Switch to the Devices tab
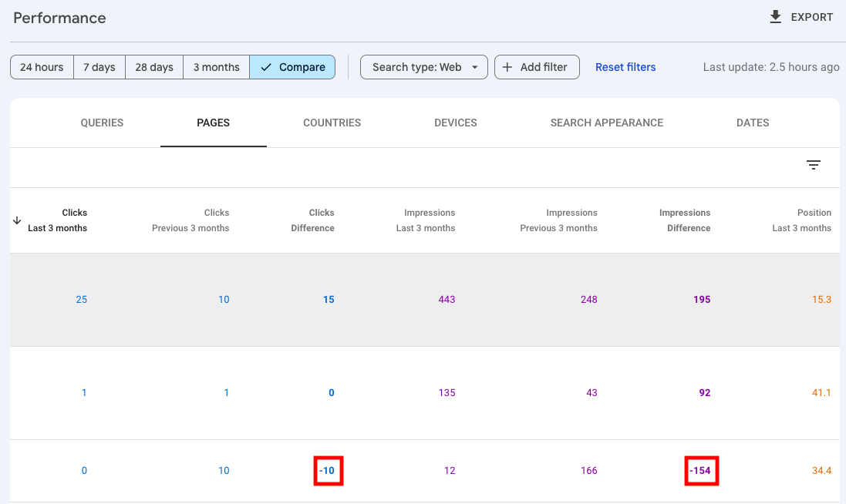Screen dimensions: 846x504 coord(456,123)
